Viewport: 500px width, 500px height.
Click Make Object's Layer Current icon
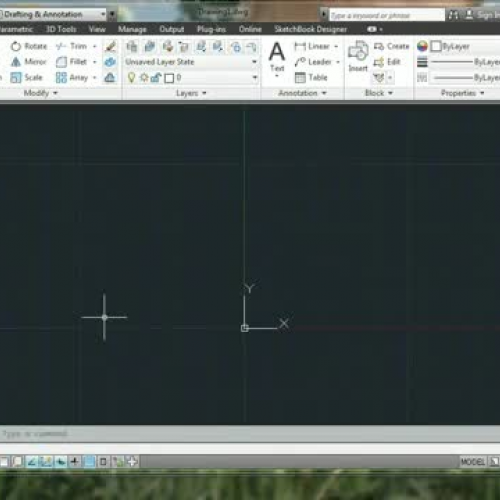click(150, 47)
